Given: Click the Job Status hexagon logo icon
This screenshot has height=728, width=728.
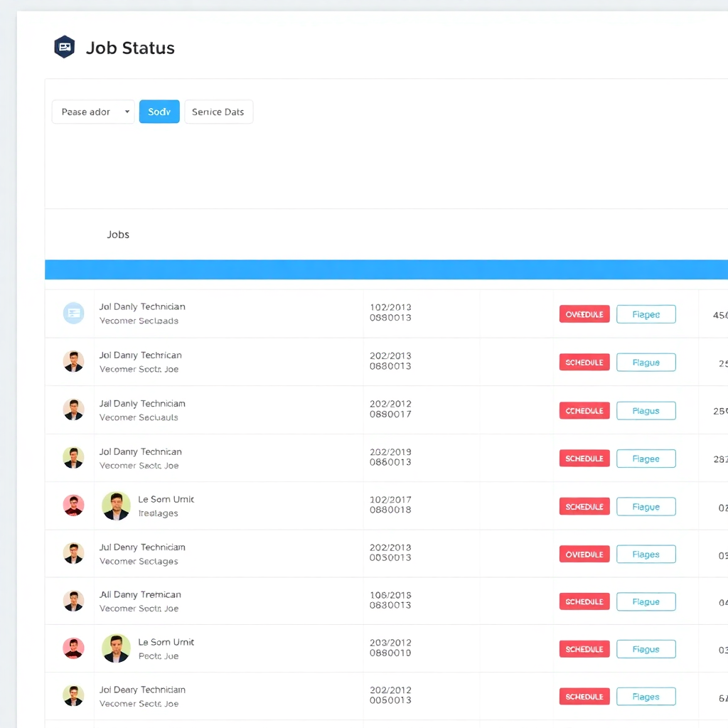Looking at the screenshot, I should click(x=65, y=47).
